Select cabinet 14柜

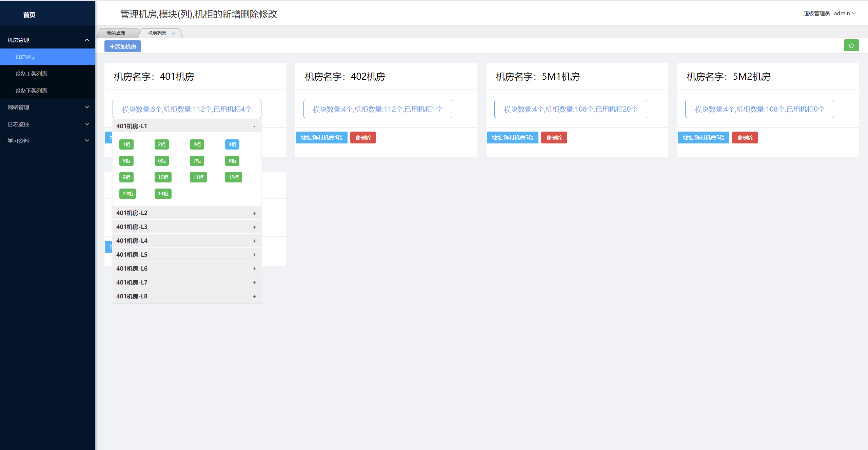[163, 194]
